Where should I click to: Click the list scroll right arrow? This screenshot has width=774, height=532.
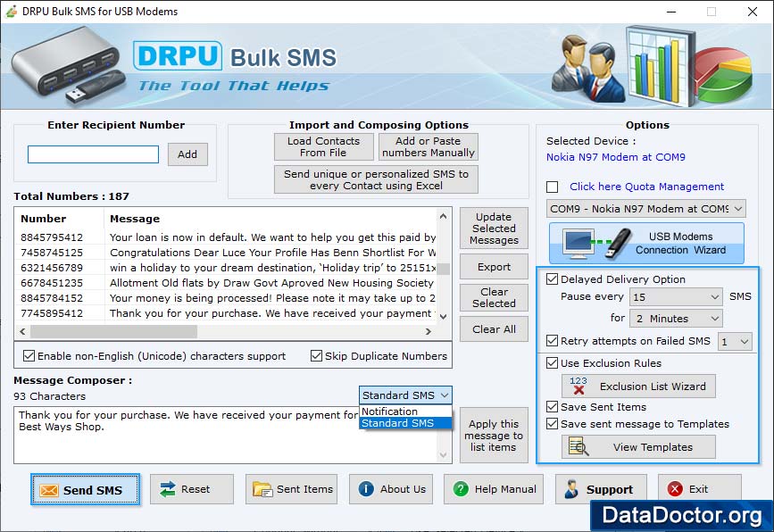429,332
